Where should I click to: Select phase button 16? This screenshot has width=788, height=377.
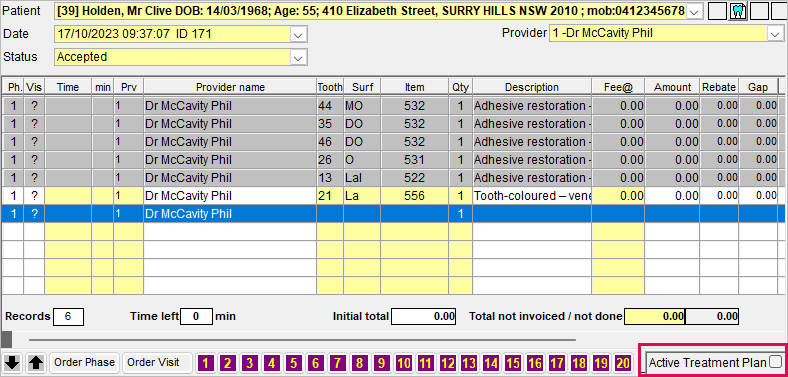(x=535, y=363)
